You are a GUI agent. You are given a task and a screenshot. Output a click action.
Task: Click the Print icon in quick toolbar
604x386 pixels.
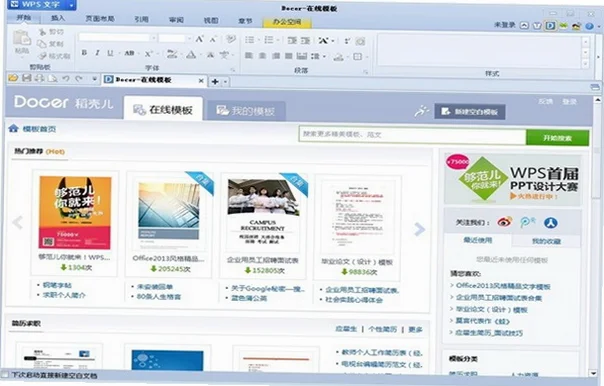(x=39, y=78)
